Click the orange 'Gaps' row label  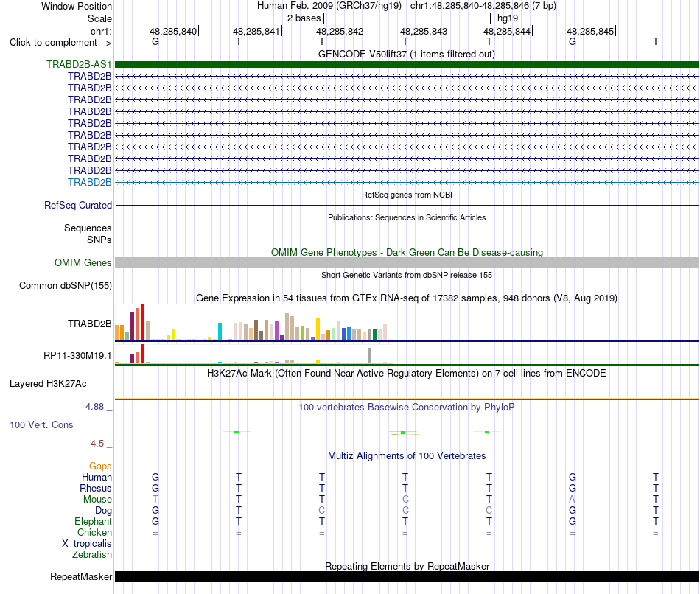coord(100,467)
